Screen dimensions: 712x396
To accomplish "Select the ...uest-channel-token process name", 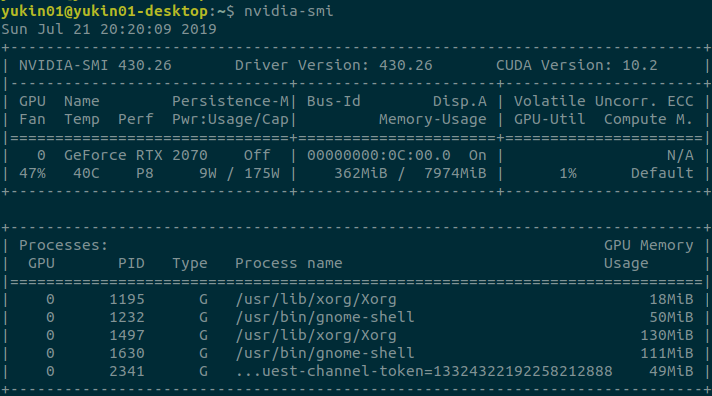I will pos(424,371).
